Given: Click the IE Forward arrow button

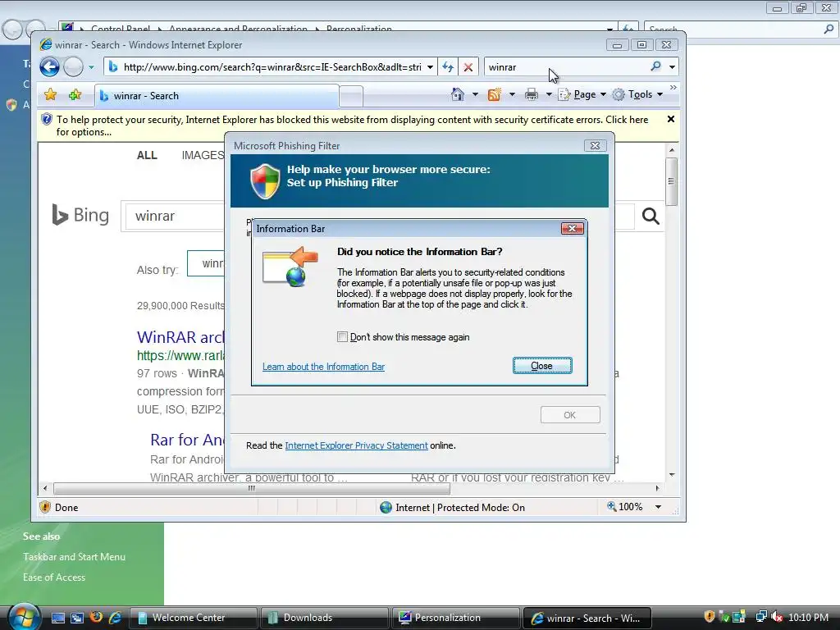Looking at the screenshot, I should click(73, 67).
